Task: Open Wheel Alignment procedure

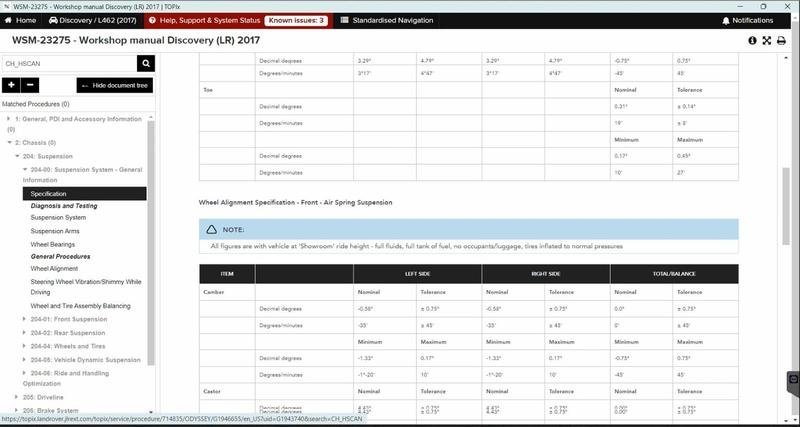Action: (x=54, y=268)
